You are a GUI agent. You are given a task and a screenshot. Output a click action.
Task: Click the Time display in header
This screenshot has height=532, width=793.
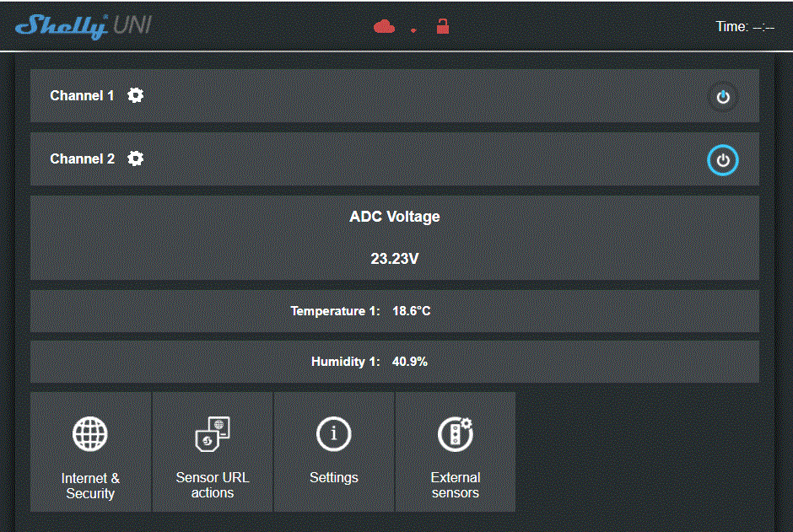point(745,27)
